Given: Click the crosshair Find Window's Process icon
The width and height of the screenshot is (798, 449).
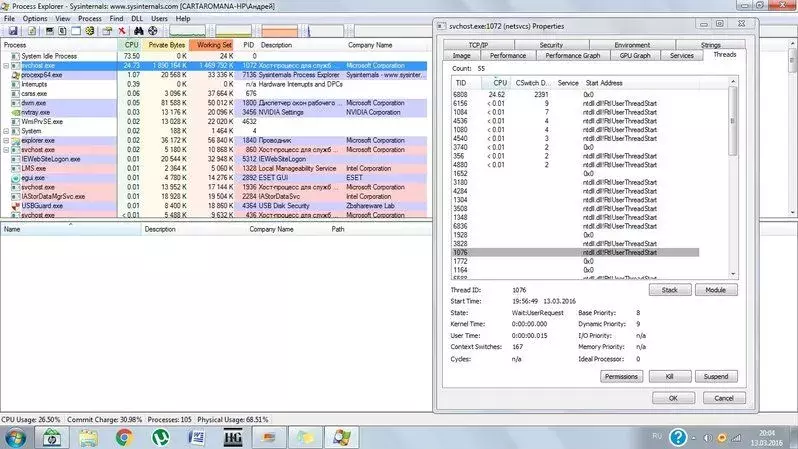Looking at the screenshot, I should 153,31.
